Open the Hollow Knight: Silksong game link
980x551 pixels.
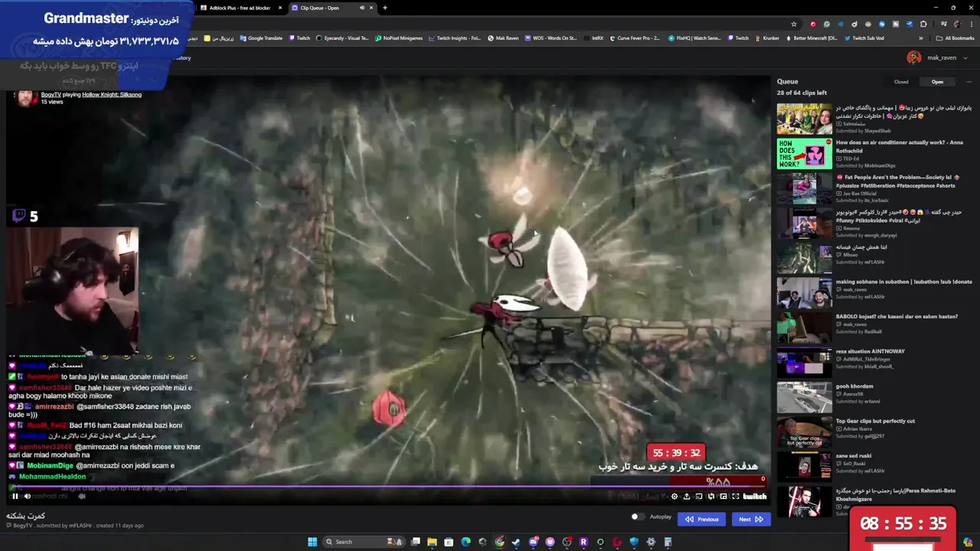112,94
